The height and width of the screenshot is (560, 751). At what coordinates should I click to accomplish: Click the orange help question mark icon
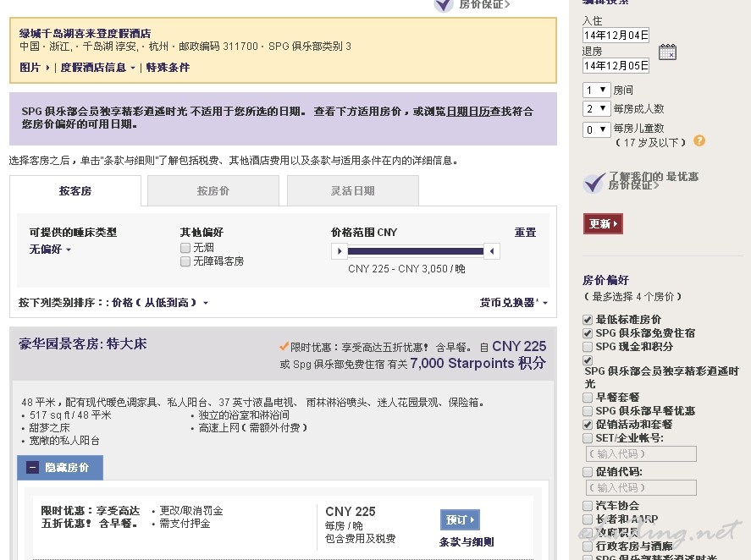(x=699, y=140)
